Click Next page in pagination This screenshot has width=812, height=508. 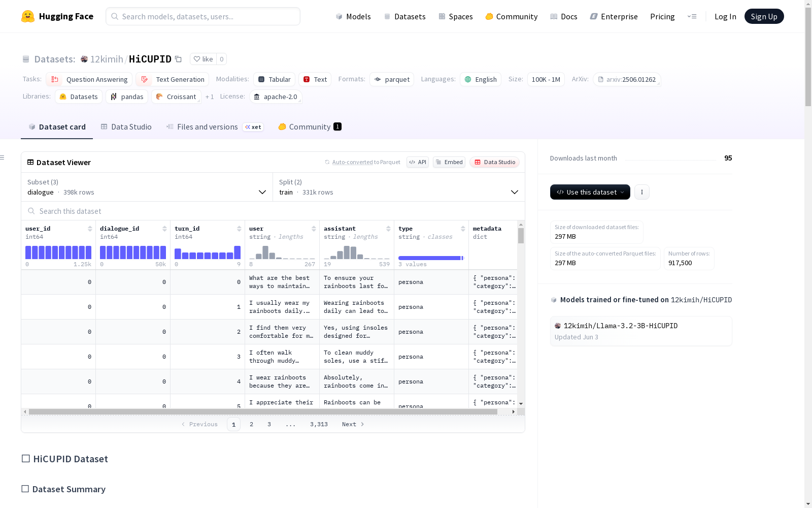pos(353,424)
